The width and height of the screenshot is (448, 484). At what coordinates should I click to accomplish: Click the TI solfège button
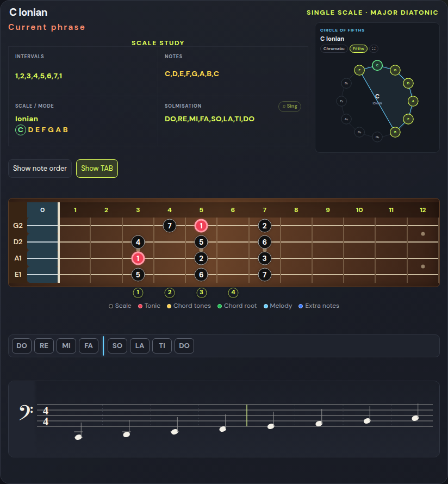tap(162, 346)
